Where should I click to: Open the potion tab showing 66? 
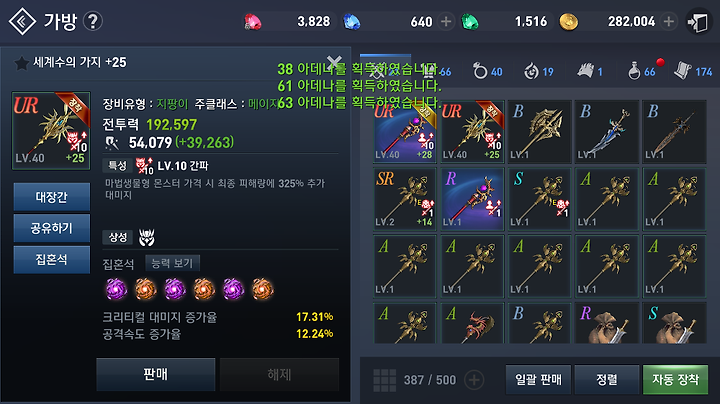[642, 72]
